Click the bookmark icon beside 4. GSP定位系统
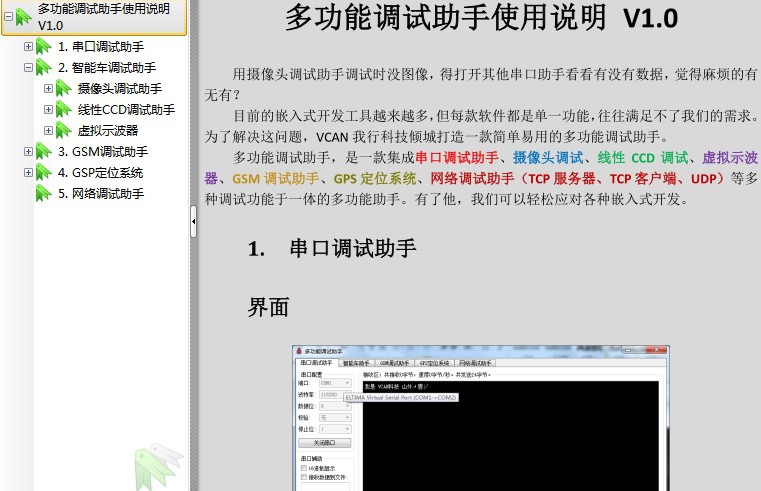761x491 pixels. pos(44,172)
